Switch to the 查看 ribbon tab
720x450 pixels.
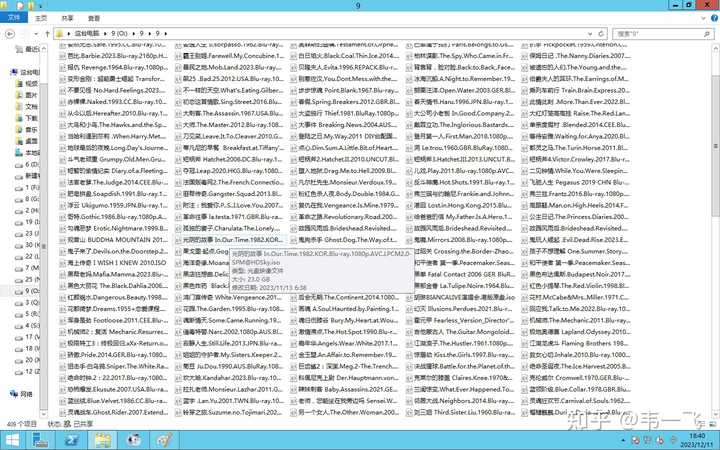coord(94,18)
